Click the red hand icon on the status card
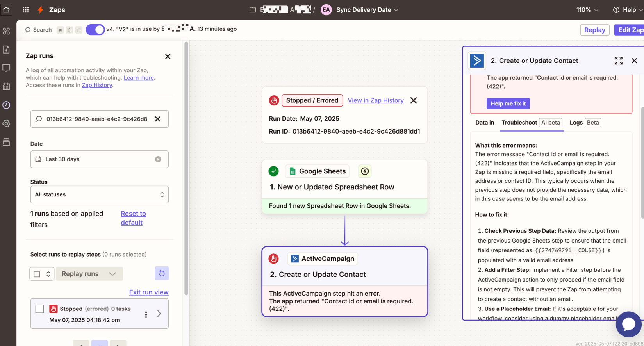 click(274, 101)
